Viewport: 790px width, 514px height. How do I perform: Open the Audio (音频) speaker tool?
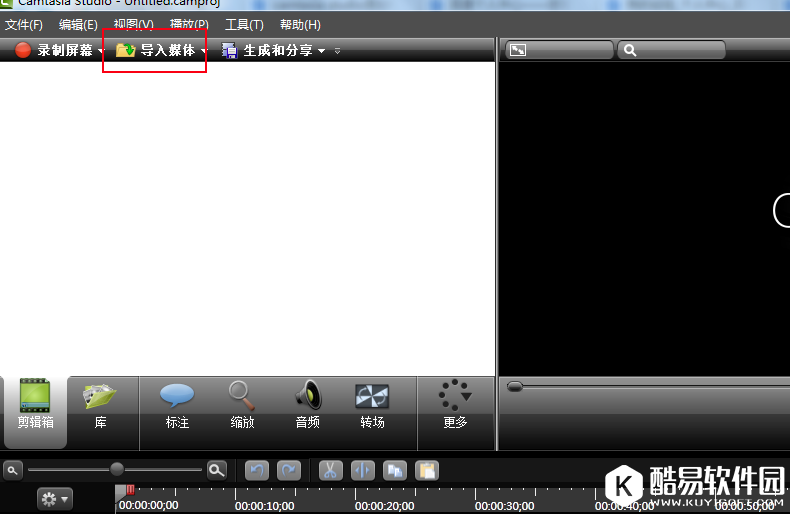pos(307,405)
